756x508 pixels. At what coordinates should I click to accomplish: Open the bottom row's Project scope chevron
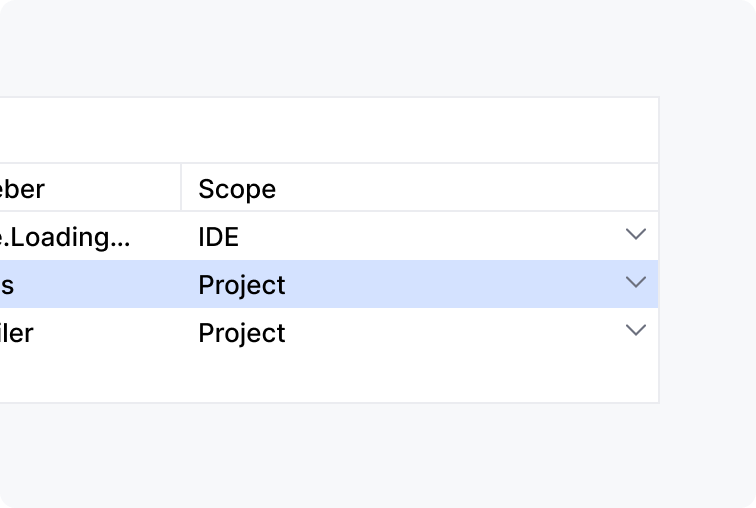coord(635,331)
